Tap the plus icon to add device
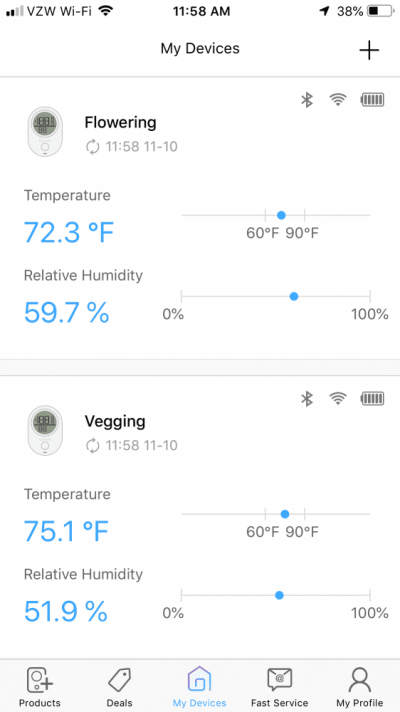Image resolution: width=400 pixels, height=712 pixels. pos(369,49)
